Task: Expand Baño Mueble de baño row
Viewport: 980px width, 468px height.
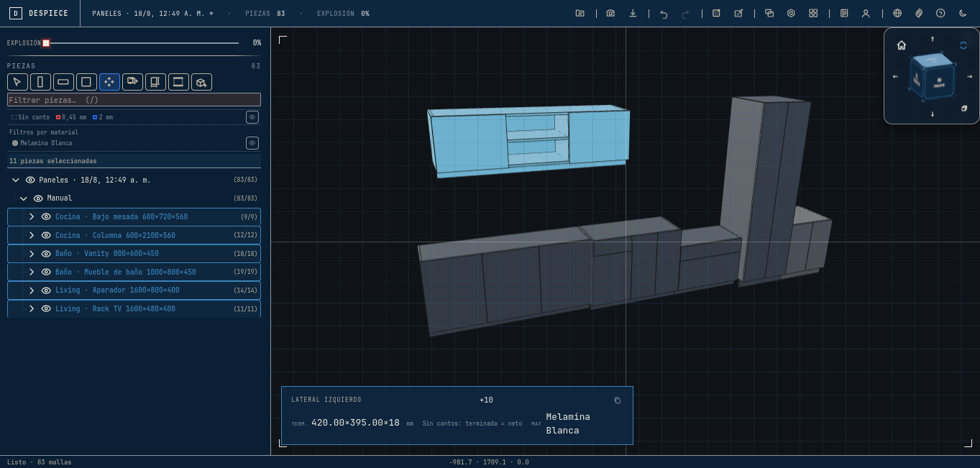Action: [32, 272]
